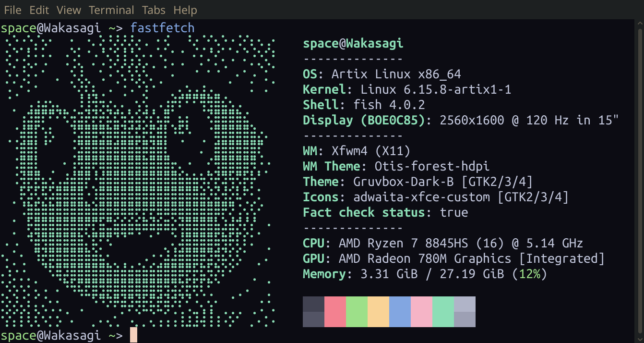Click the light pink color block in palette
The image size is (644, 343).
(421, 312)
